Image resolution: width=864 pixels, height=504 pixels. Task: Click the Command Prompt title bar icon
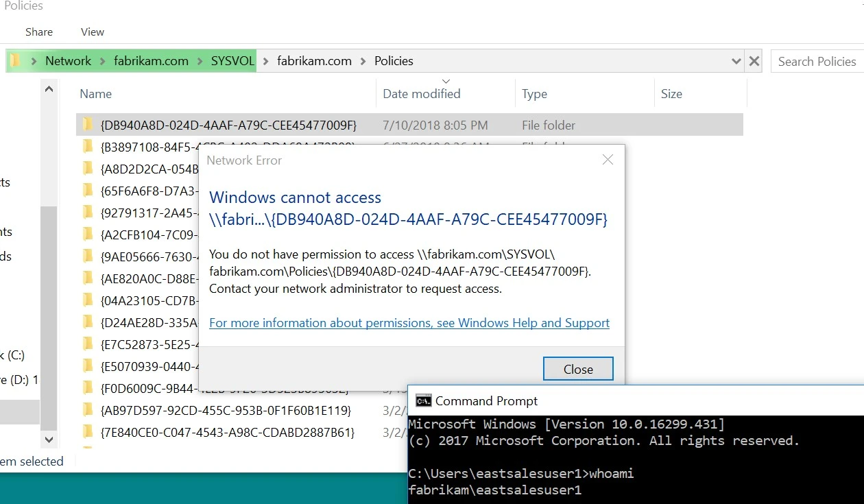(425, 400)
